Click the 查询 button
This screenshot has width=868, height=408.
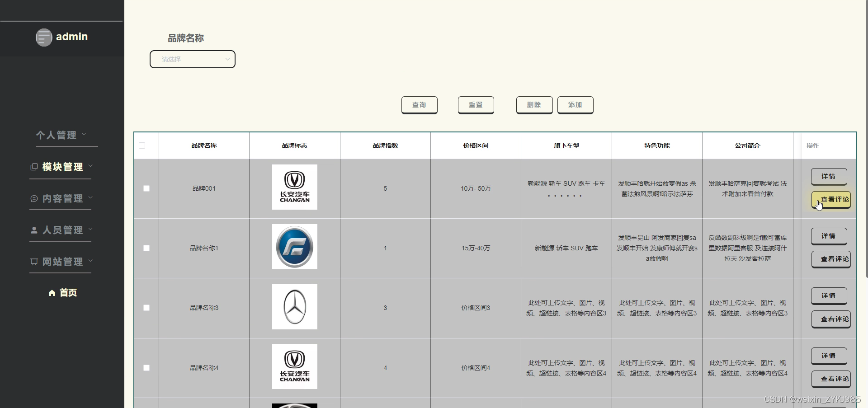point(419,105)
